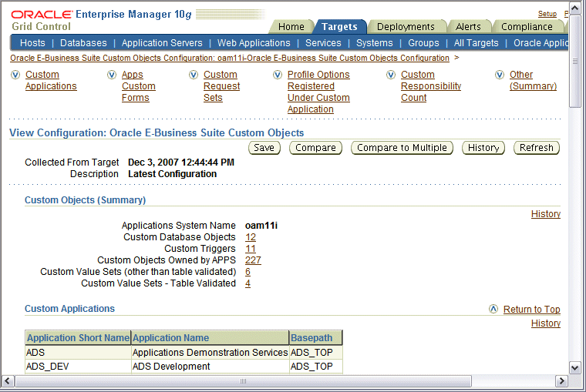Open the Setup link at top right
This screenshot has height=392, width=586.
[547, 14]
